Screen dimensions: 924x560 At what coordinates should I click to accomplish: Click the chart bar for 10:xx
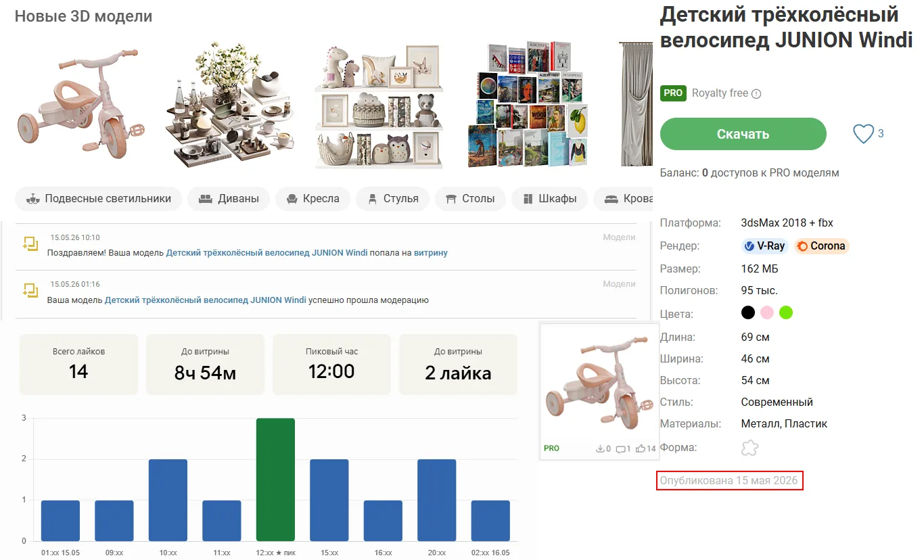tap(168, 500)
